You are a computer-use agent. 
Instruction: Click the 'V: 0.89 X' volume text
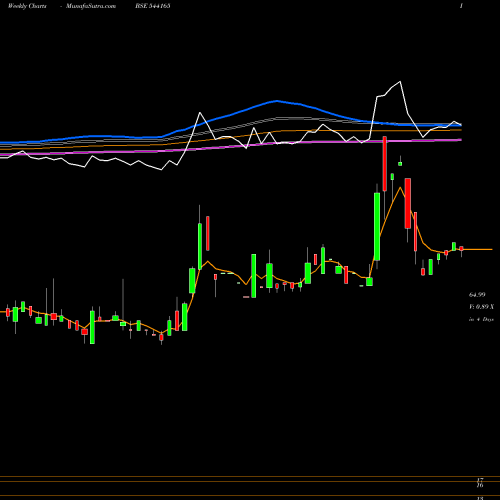(482, 307)
